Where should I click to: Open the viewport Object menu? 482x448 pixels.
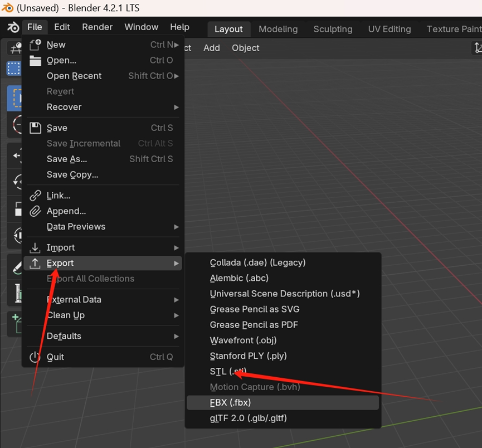tap(245, 48)
